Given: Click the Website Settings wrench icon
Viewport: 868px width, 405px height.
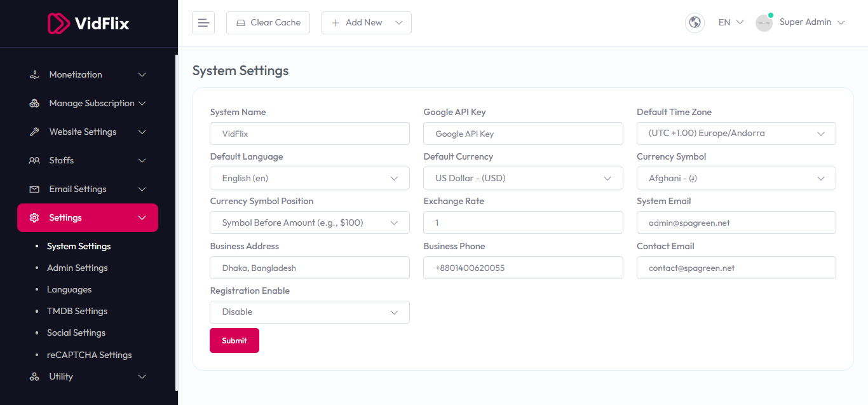Looking at the screenshot, I should tap(34, 132).
